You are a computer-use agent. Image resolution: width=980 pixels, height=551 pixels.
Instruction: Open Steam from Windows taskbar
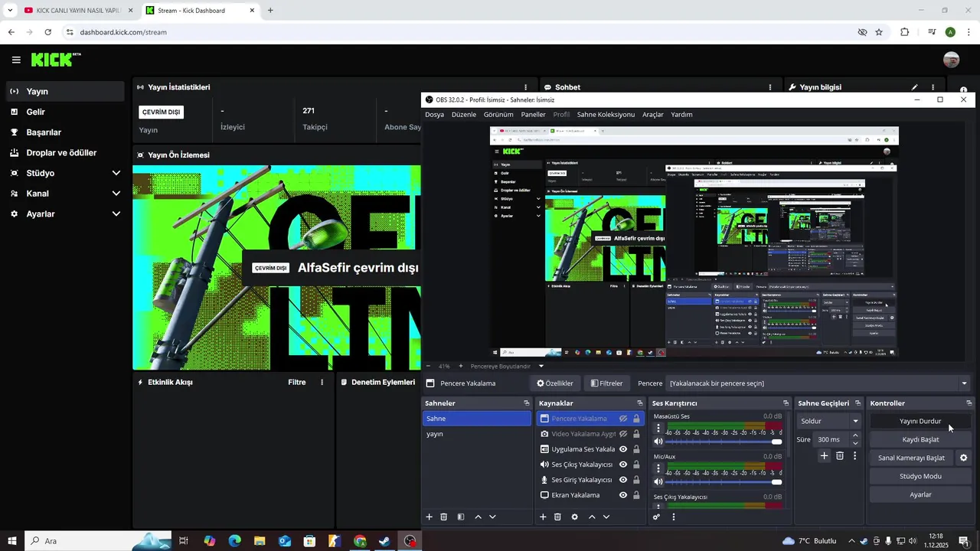384,541
